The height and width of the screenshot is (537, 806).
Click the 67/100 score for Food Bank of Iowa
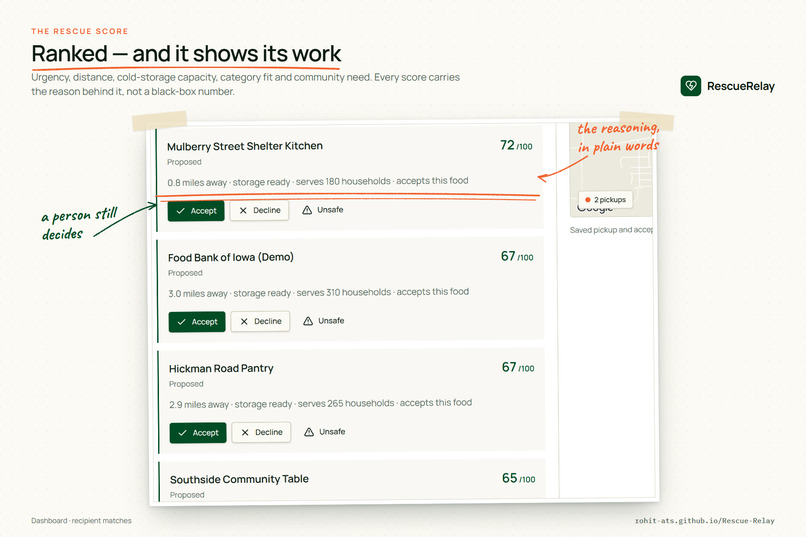[x=517, y=256]
